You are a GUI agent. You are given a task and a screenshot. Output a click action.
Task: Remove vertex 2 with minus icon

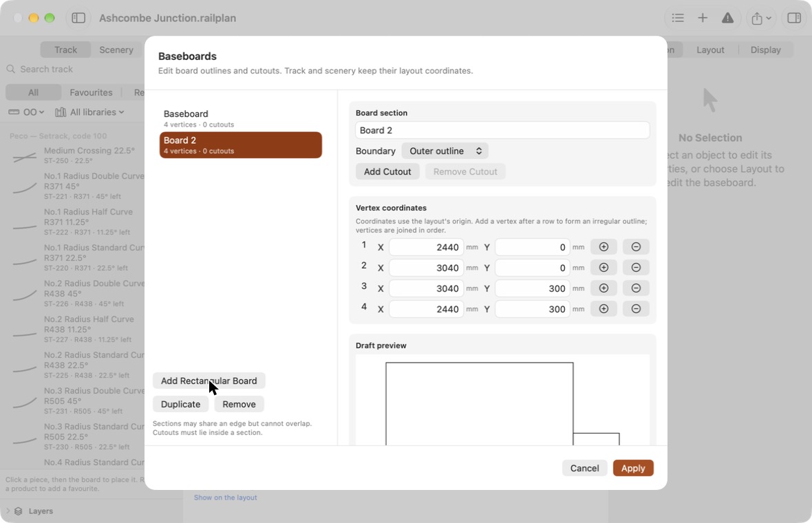[636, 268]
